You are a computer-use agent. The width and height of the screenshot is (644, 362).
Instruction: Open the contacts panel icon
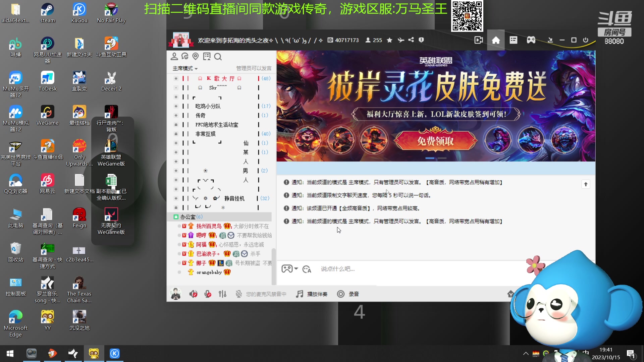174,56
